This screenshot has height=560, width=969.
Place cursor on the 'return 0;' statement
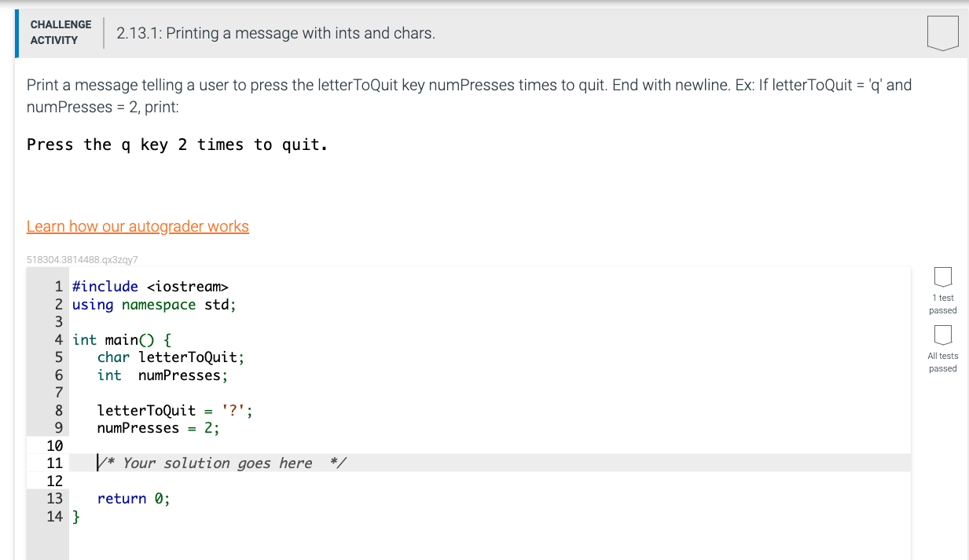[133, 498]
